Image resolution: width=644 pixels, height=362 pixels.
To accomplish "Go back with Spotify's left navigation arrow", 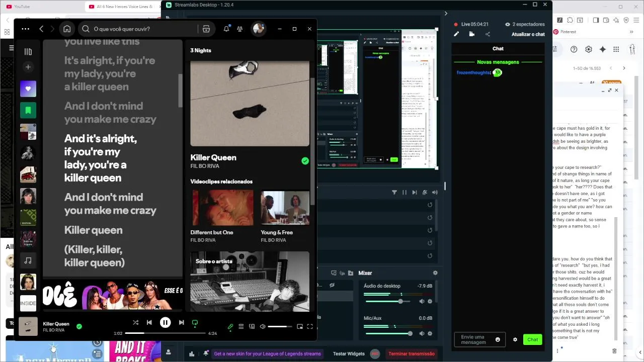I will [41, 29].
